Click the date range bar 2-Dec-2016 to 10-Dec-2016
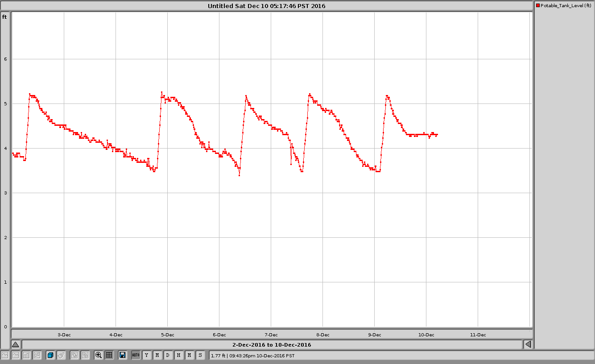The height and width of the screenshot is (364, 595). coord(272,344)
